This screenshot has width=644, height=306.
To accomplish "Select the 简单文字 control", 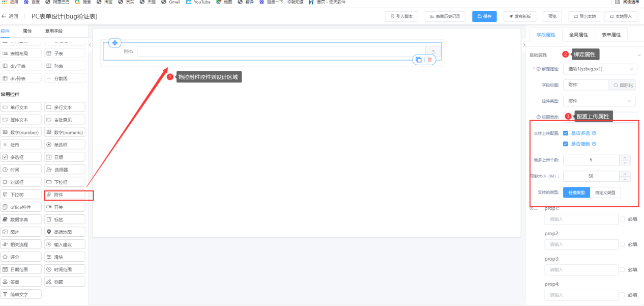I will [21, 294].
